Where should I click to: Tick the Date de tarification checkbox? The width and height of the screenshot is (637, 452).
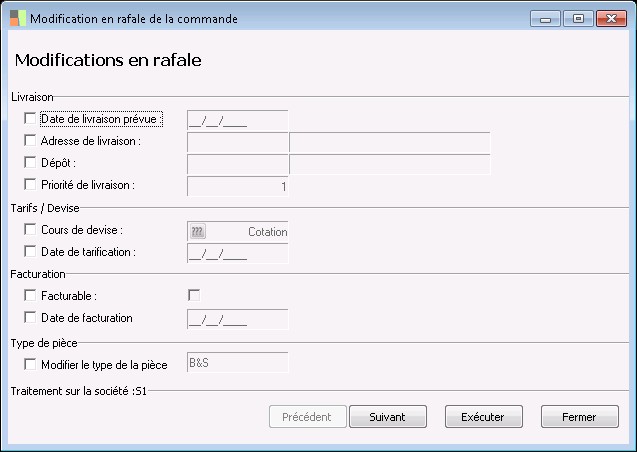(30, 251)
